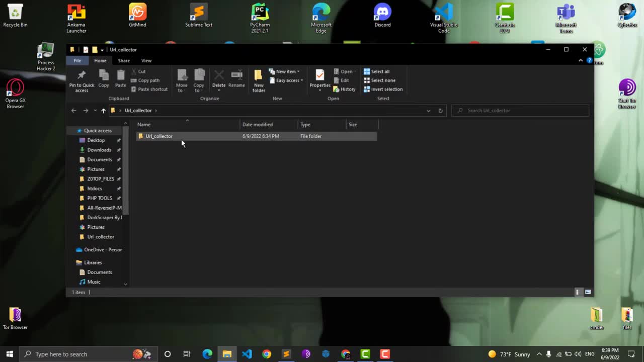Expand address bar history dropdown
Image resolution: width=644 pixels, height=362 pixels.
point(428,111)
